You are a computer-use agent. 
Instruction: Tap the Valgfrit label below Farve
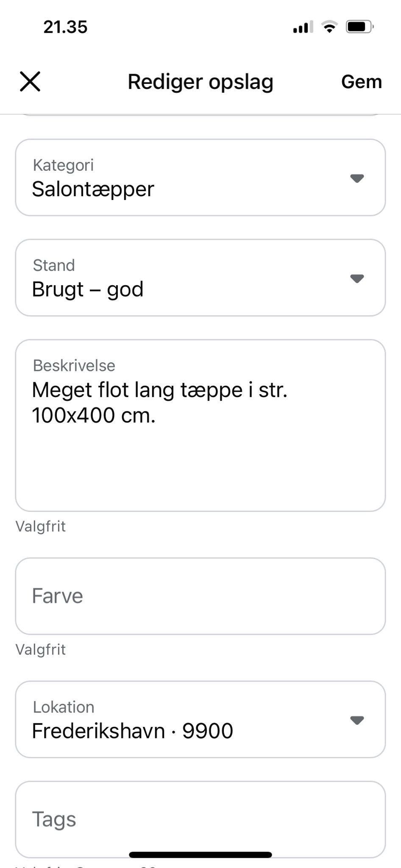[41, 649]
